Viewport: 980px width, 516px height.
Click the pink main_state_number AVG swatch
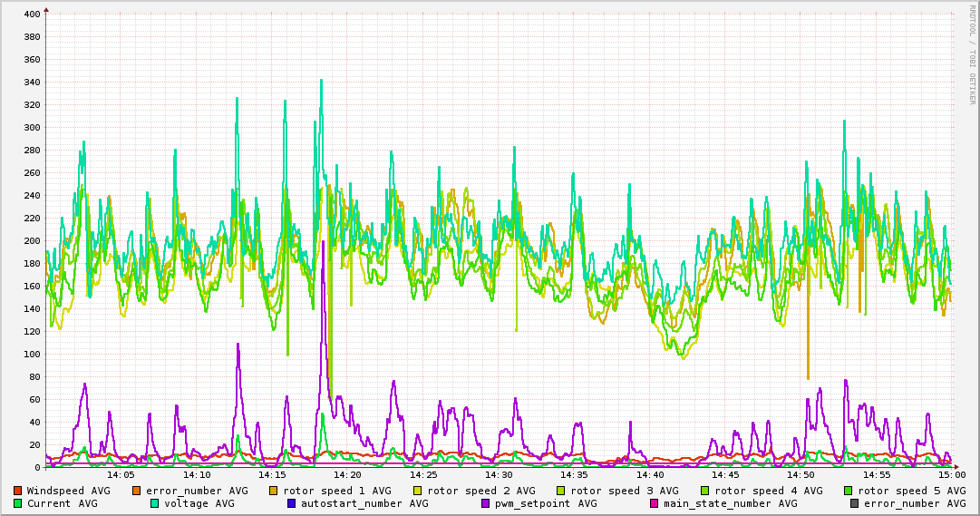coord(655,503)
